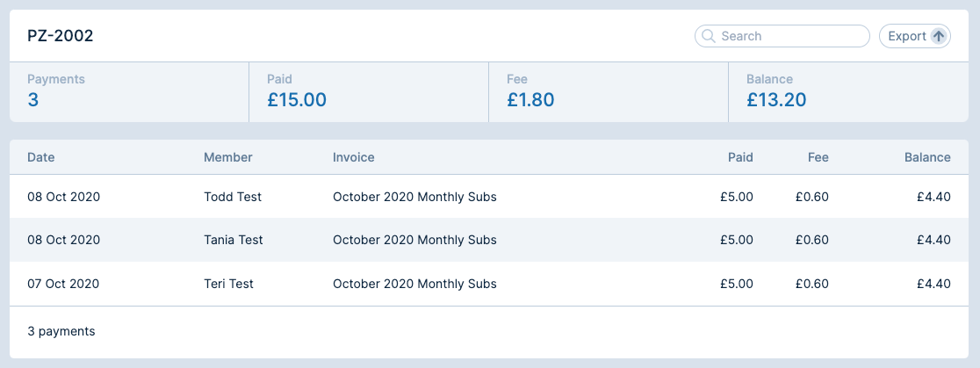This screenshot has height=368, width=980.
Task: Select the 07 Oct 2020 date cell
Action: click(63, 284)
